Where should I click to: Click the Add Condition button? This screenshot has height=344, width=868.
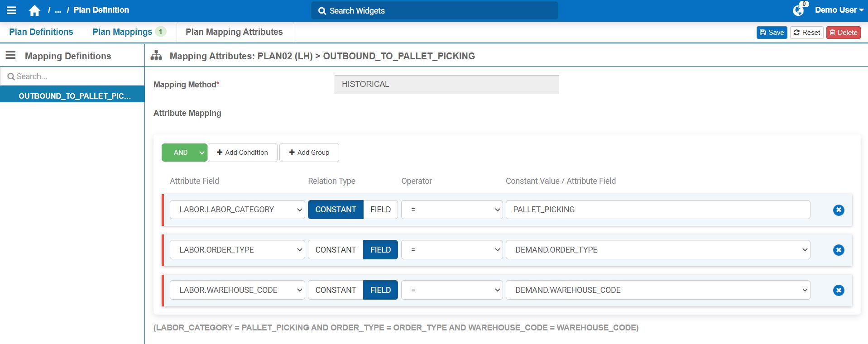click(x=242, y=153)
